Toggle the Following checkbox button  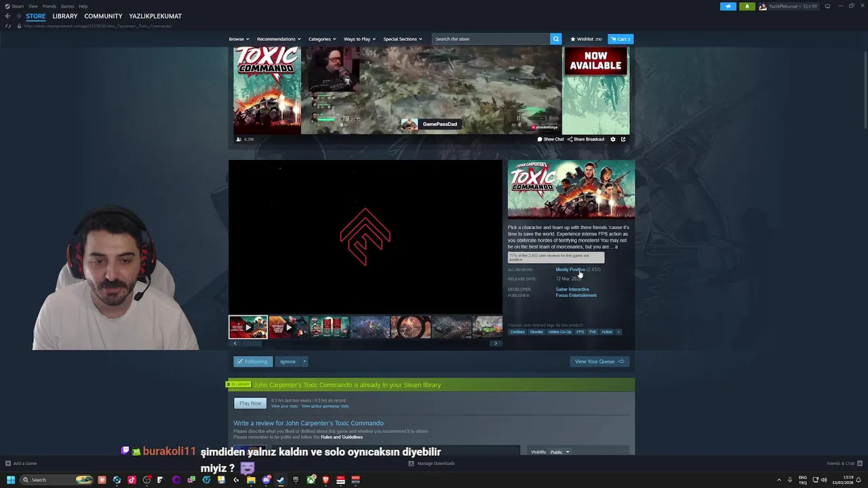click(253, 361)
